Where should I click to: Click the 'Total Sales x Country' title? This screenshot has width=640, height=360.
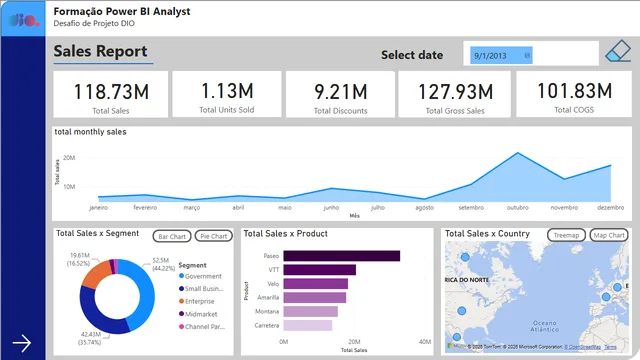coord(487,233)
